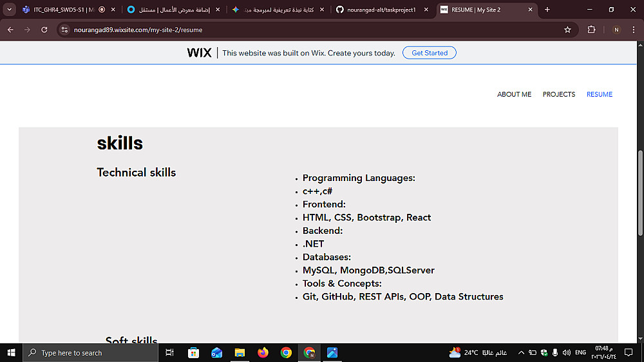The width and height of the screenshot is (644, 362).
Task: Click the 'Programming Languages:' bullet
Action: [359, 178]
